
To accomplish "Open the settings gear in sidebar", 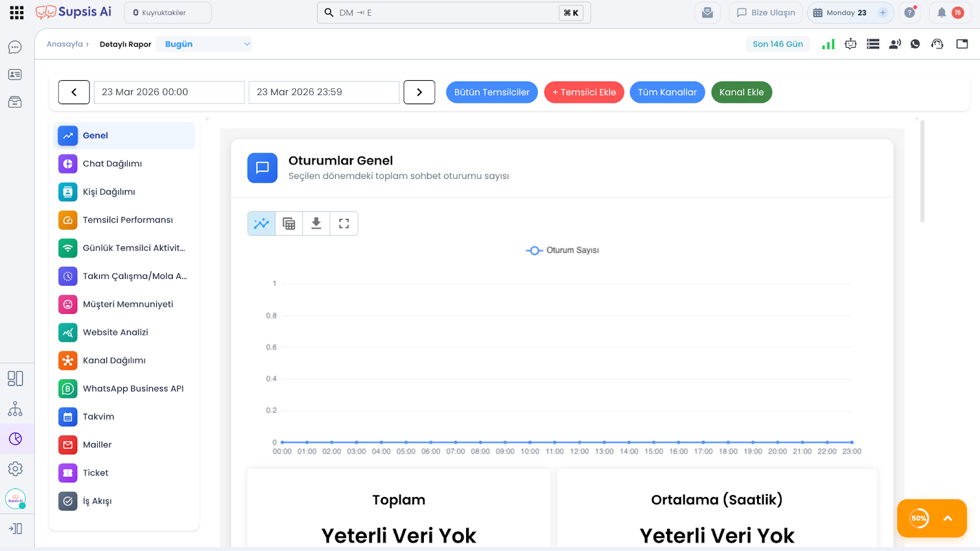I will [15, 469].
